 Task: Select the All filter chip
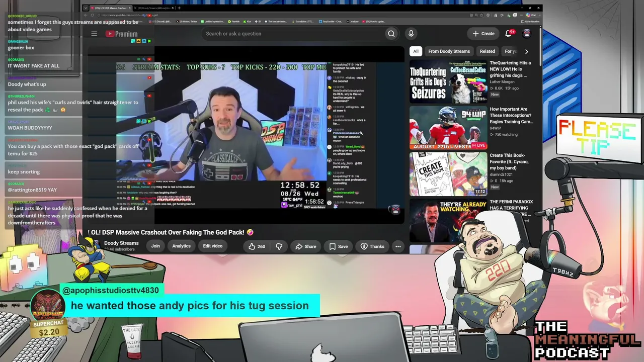pyautogui.click(x=416, y=51)
